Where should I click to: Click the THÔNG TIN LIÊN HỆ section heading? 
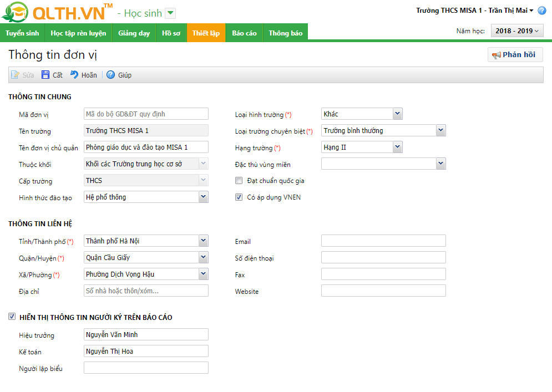pyautogui.click(x=40, y=224)
